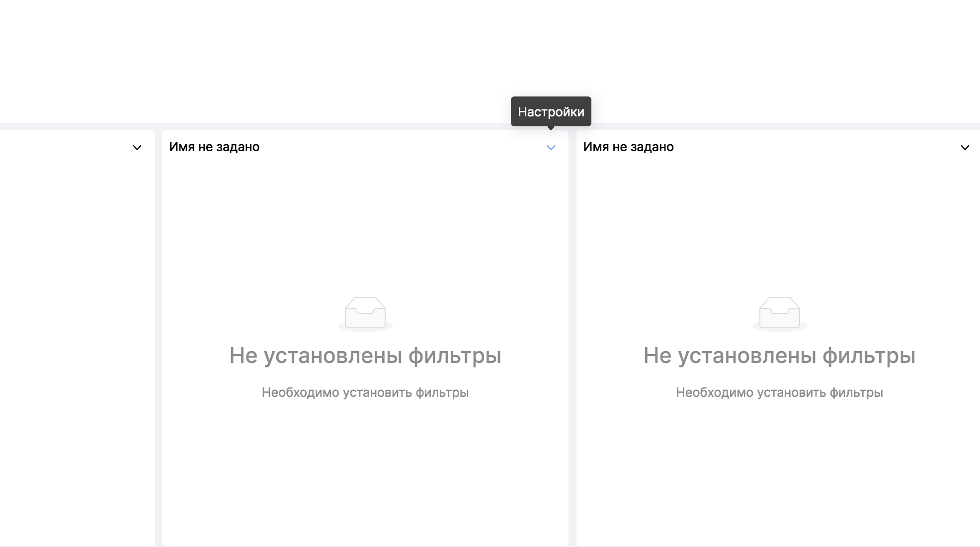Click middle panel heading Не установлены фильтры

pyautogui.click(x=365, y=356)
